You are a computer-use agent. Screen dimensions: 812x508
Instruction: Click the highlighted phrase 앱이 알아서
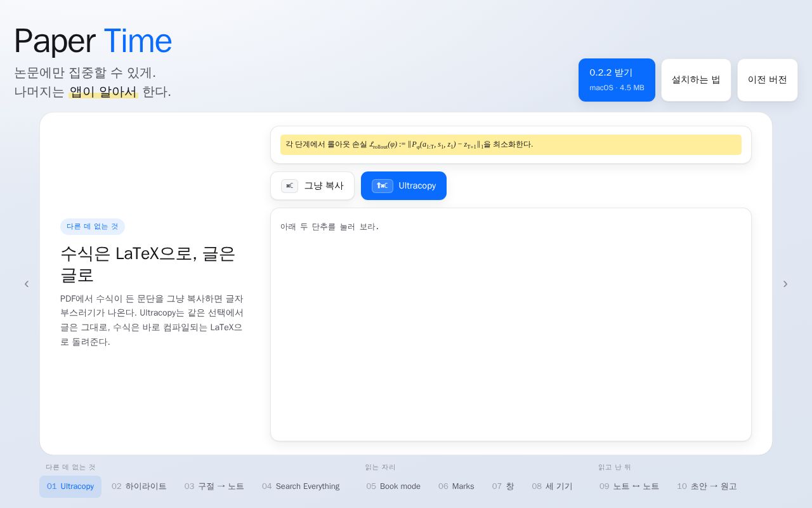click(103, 92)
